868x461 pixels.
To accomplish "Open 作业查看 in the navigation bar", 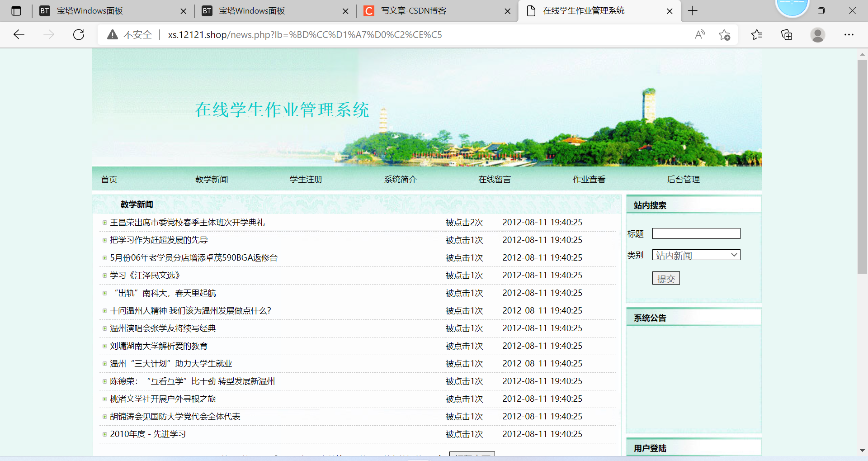I will coord(589,180).
